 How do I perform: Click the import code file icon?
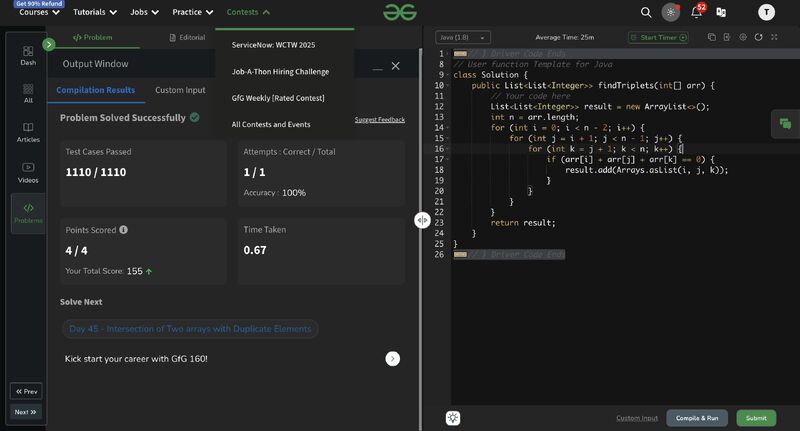(x=727, y=37)
